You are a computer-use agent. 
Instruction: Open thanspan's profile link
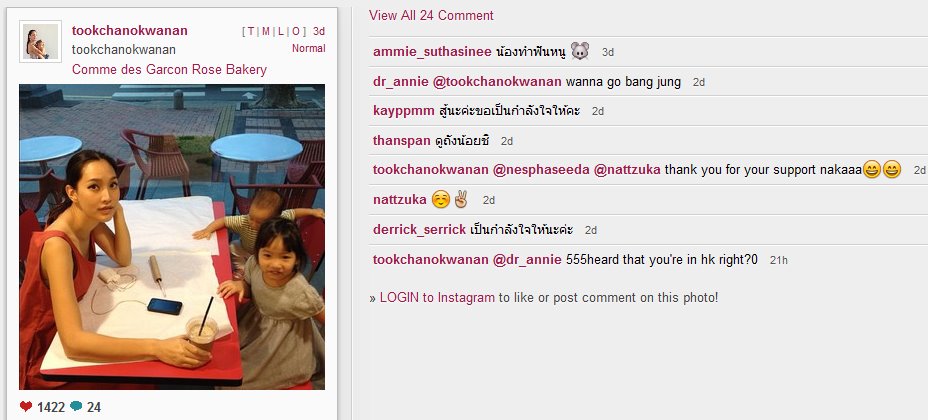coord(402,141)
